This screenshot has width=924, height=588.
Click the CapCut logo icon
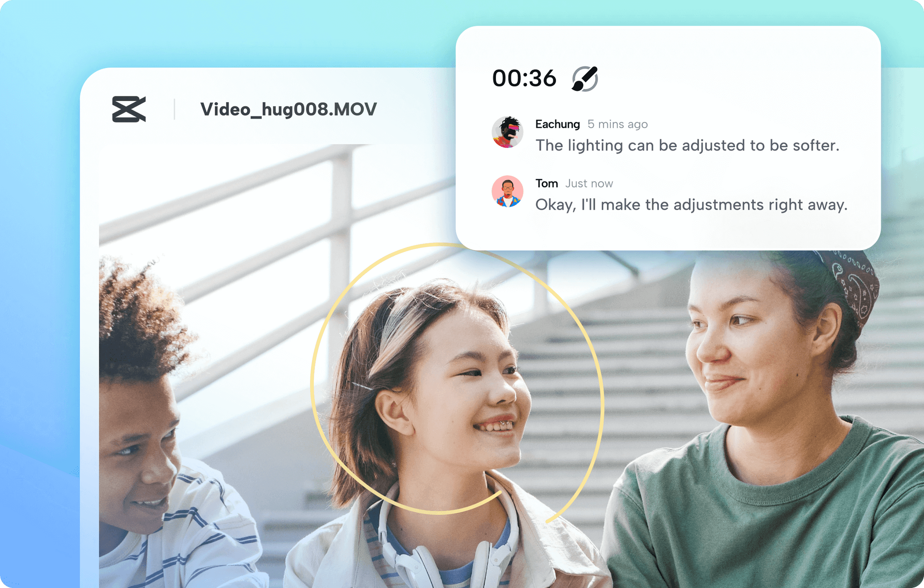[x=129, y=109]
